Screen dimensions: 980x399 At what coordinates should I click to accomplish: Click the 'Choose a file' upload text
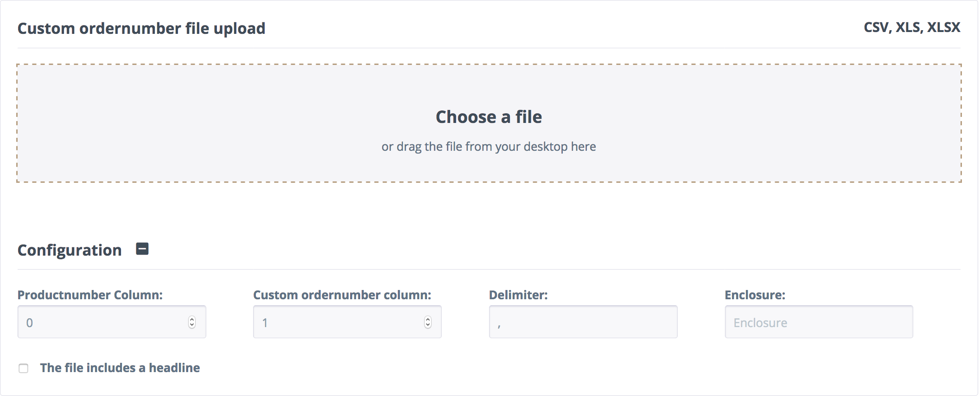pyautogui.click(x=489, y=117)
